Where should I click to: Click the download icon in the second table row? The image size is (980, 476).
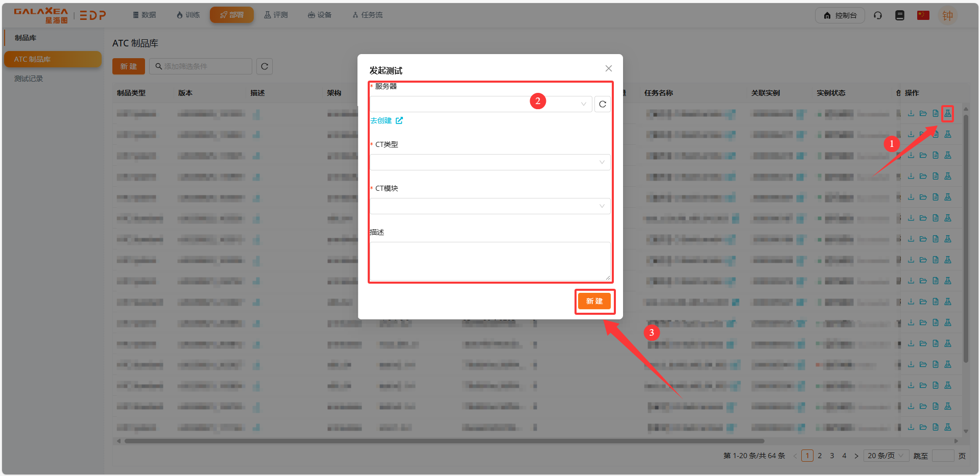pyautogui.click(x=911, y=134)
